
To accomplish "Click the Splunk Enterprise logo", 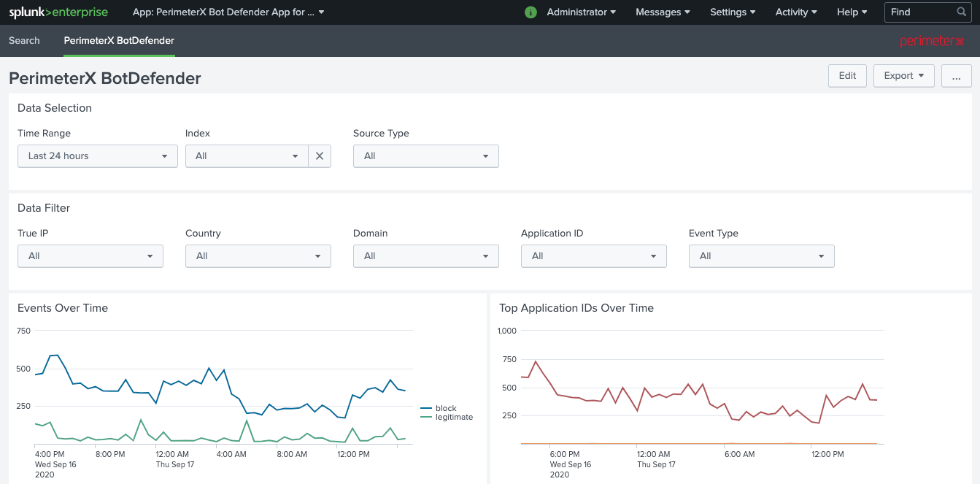I will pos(58,12).
